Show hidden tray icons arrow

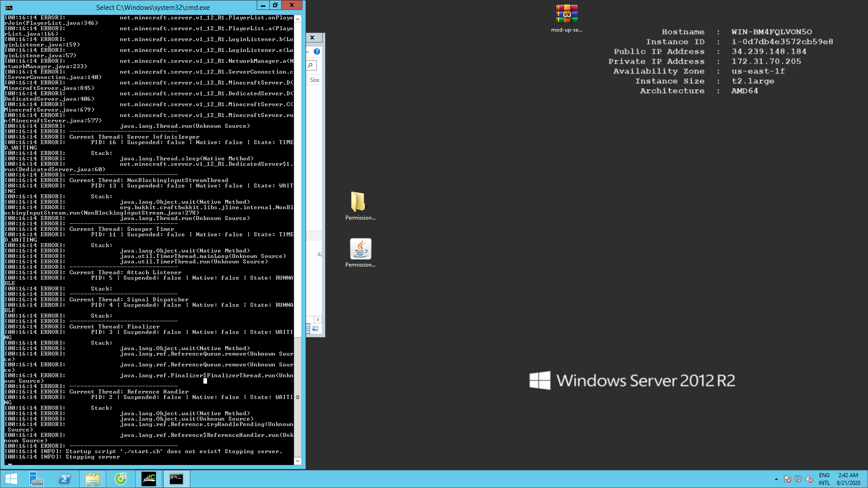[776, 479]
